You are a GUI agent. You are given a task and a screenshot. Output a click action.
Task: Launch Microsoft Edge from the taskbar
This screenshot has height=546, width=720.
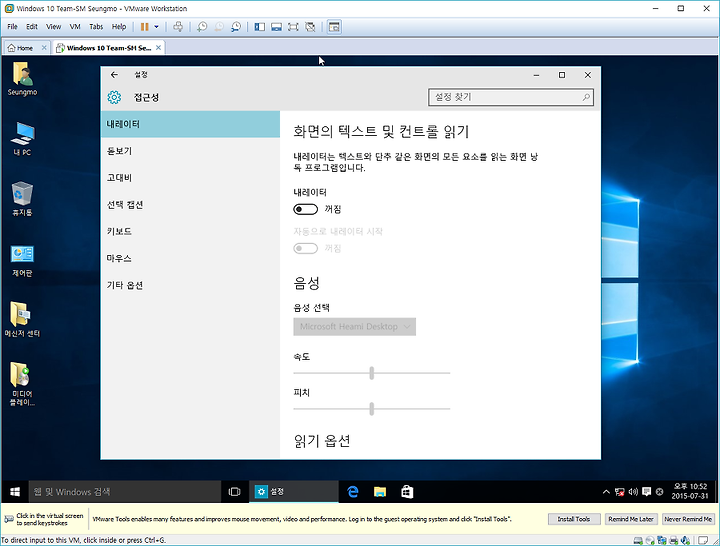[x=353, y=492]
